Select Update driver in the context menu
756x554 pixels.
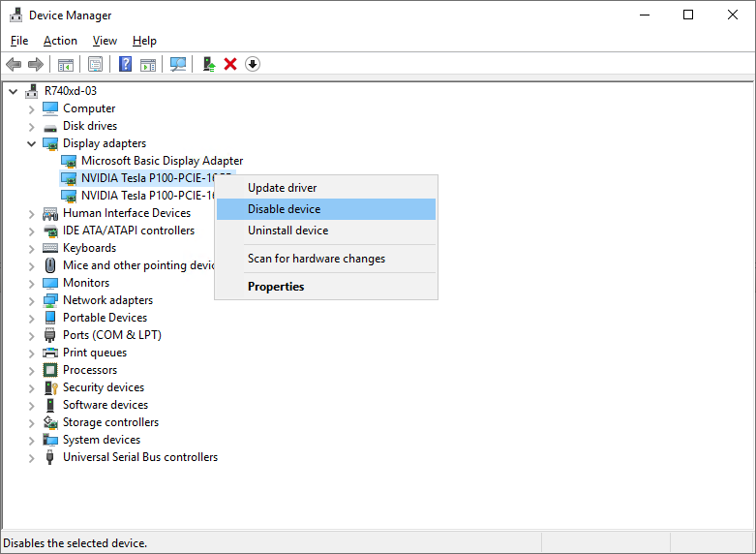[x=282, y=188]
